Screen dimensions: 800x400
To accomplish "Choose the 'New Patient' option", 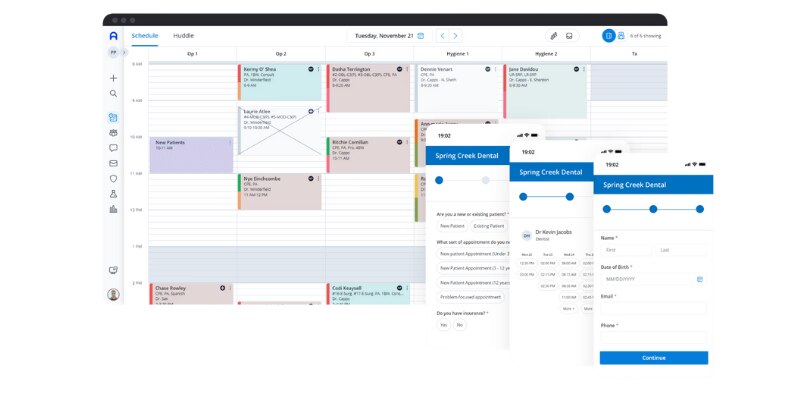I will coord(451,227).
